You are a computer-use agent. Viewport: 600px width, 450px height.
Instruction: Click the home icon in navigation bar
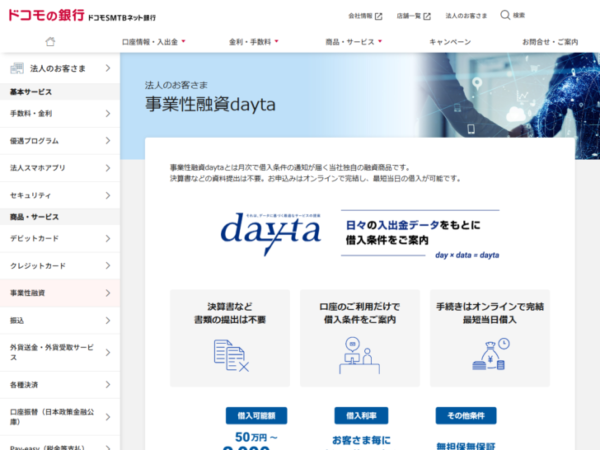pyautogui.click(x=50, y=41)
